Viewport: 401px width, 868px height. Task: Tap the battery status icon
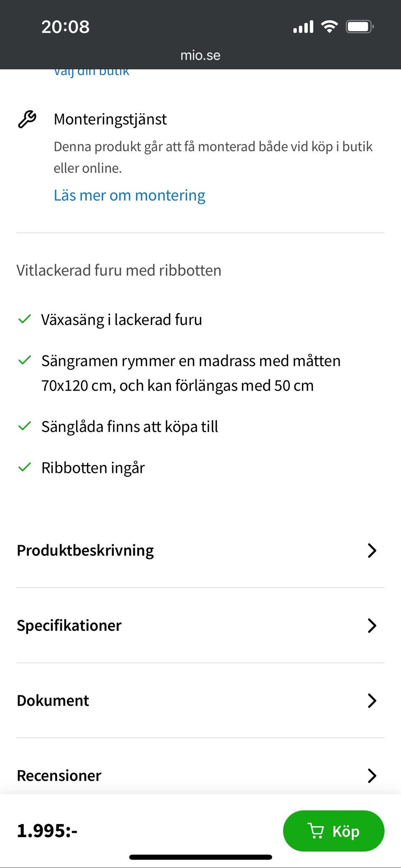pos(359,27)
